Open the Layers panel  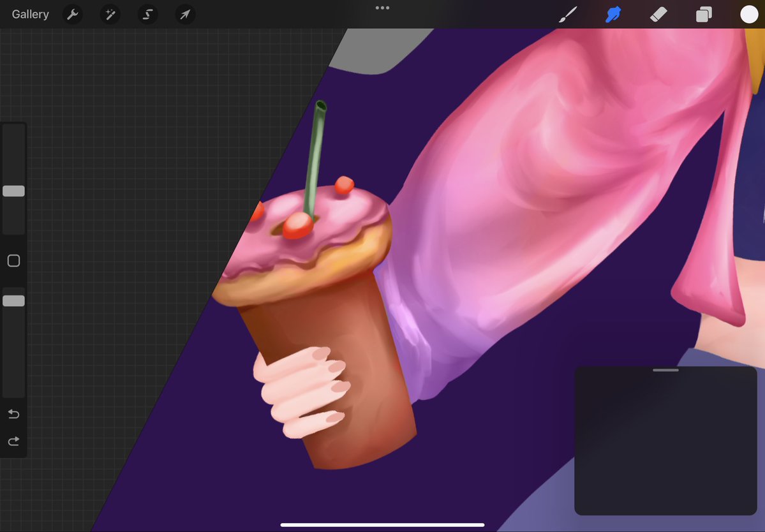tap(704, 15)
